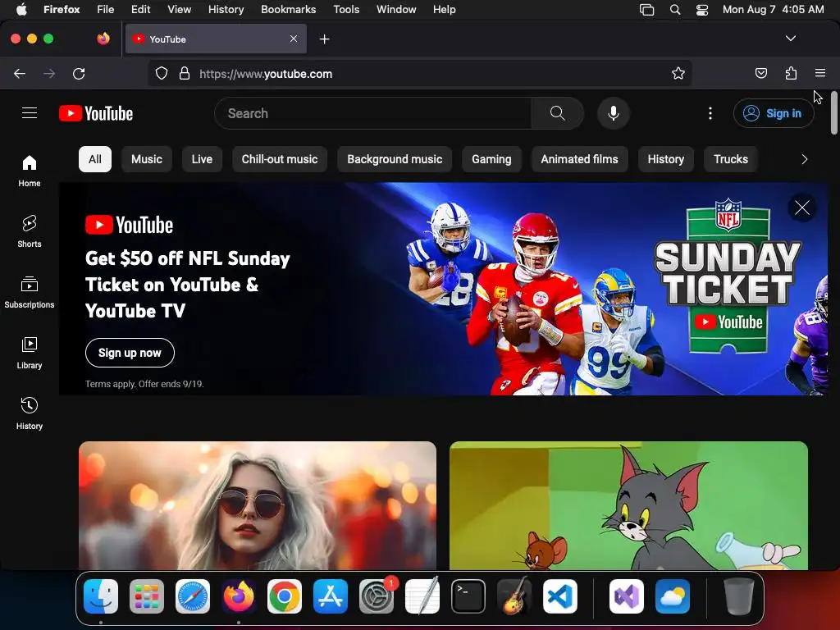Open Spotlight search in menu bar
Image resolution: width=840 pixels, height=630 pixels.
675,10
